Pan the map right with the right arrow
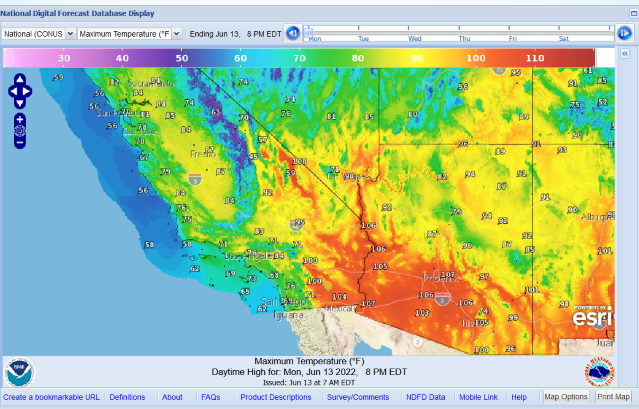Viewport: 639px width, 409px height. (26, 91)
